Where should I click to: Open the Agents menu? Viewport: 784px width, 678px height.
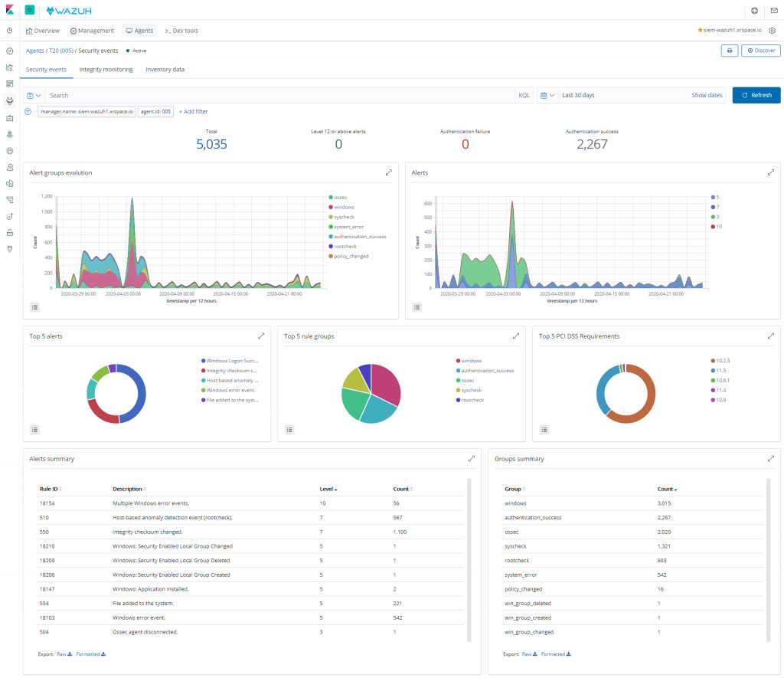[139, 31]
